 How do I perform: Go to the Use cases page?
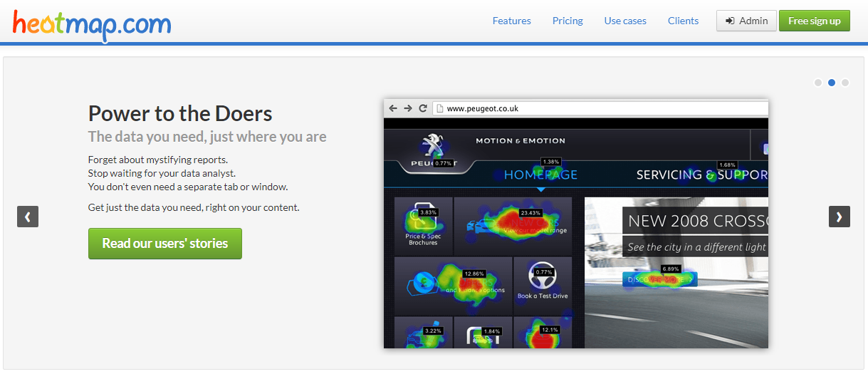(x=625, y=21)
